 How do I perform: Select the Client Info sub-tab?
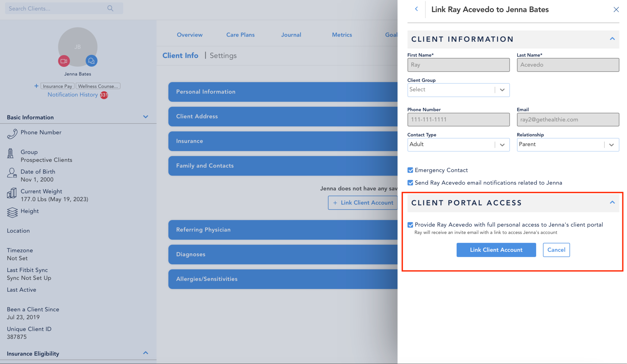tap(180, 56)
